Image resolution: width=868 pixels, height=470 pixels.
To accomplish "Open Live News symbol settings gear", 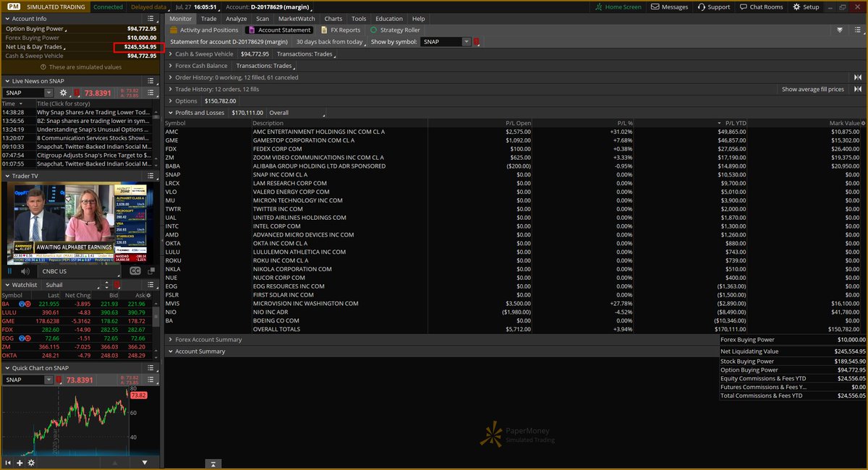I will pos(64,93).
